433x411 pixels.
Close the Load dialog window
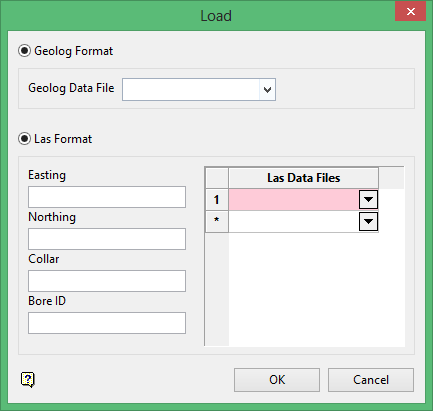410,12
